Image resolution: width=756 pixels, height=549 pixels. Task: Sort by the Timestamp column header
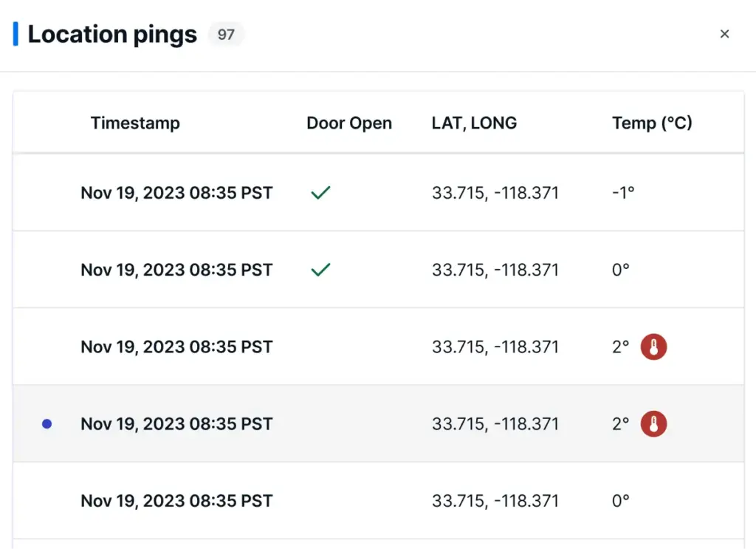point(135,123)
